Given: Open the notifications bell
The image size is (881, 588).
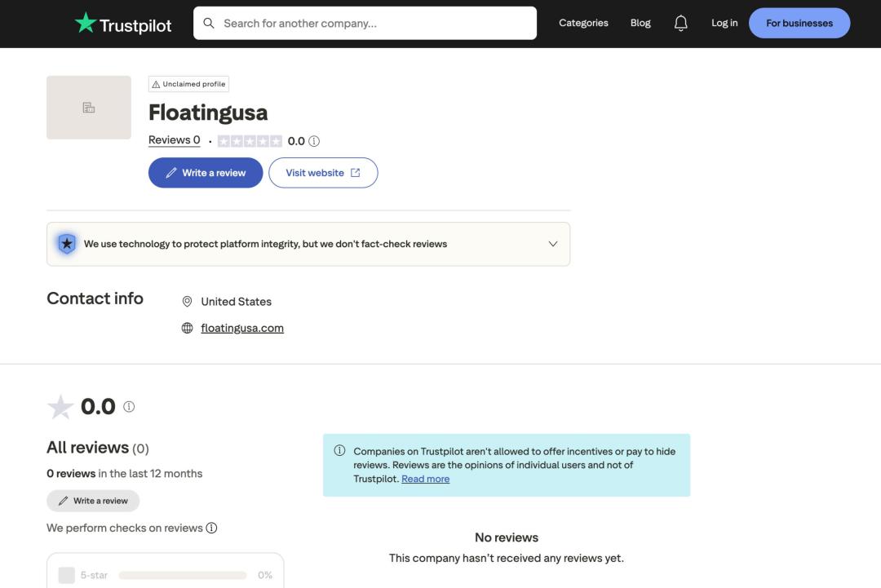Looking at the screenshot, I should pos(680,23).
